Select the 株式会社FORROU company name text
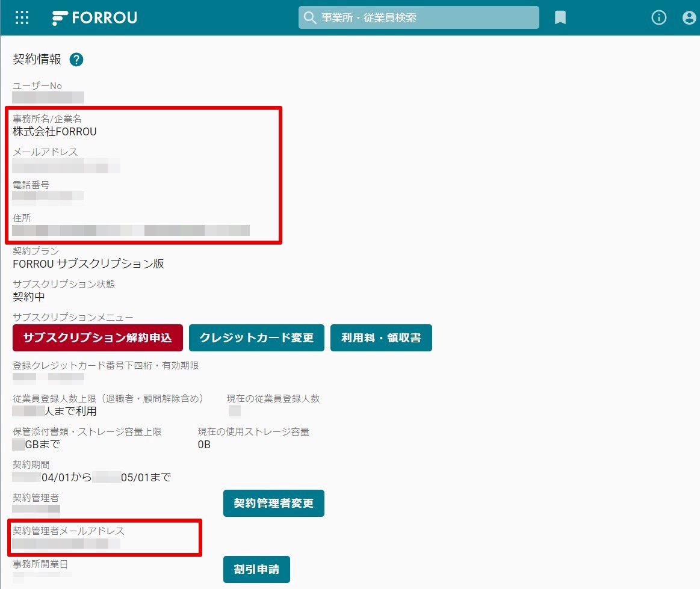The image size is (700, 589). click(x=55, y=132)
